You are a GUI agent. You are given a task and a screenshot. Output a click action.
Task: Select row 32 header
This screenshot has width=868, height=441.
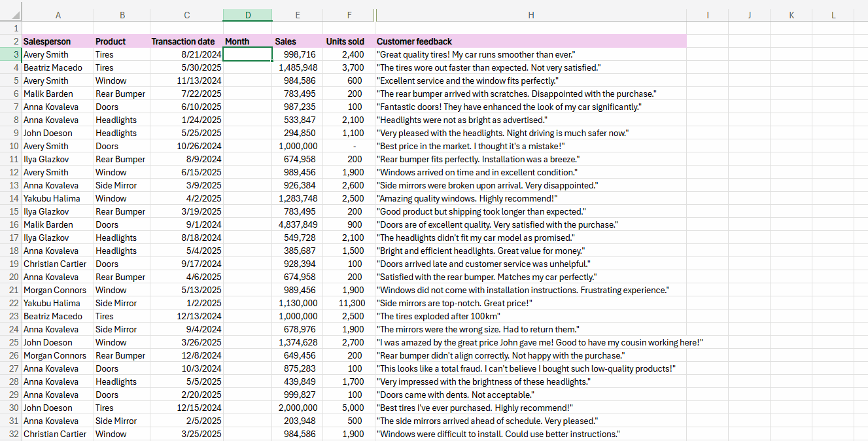[x=11, y=434]
